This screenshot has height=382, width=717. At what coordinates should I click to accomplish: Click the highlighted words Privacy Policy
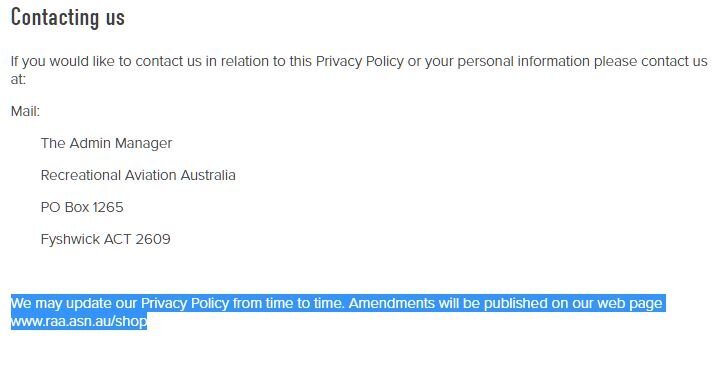pos(185,303)
